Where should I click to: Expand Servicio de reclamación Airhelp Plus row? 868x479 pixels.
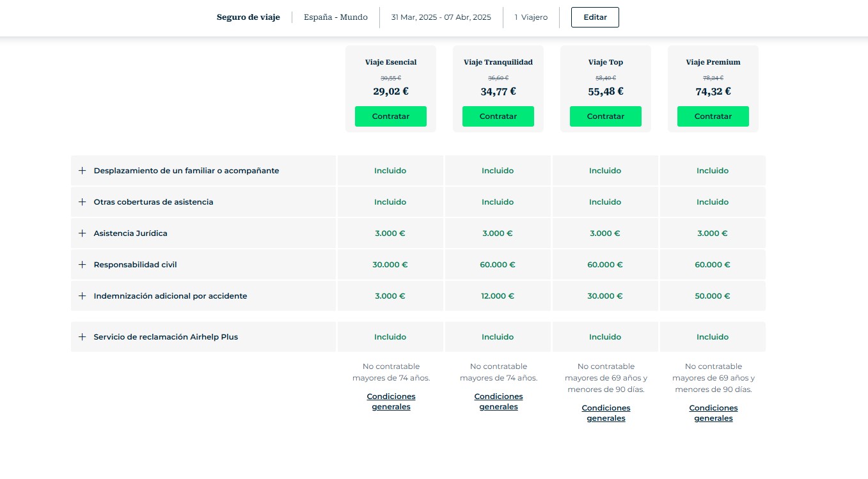coord(203,337)
